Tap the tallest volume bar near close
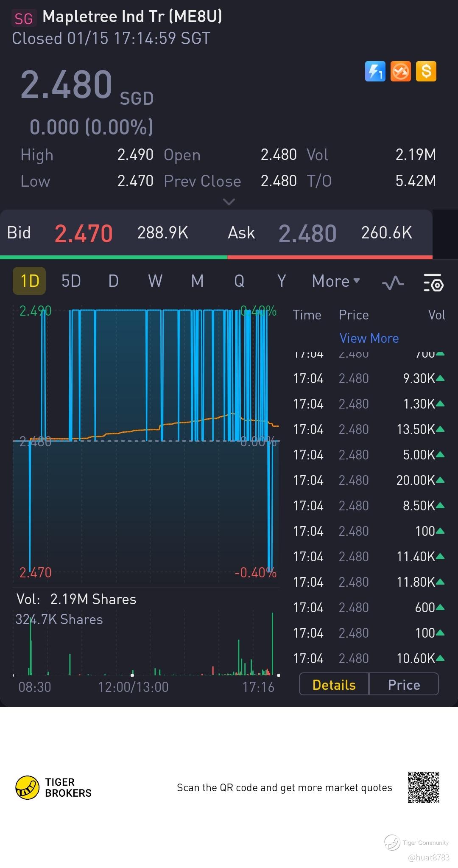 point(272,643)
